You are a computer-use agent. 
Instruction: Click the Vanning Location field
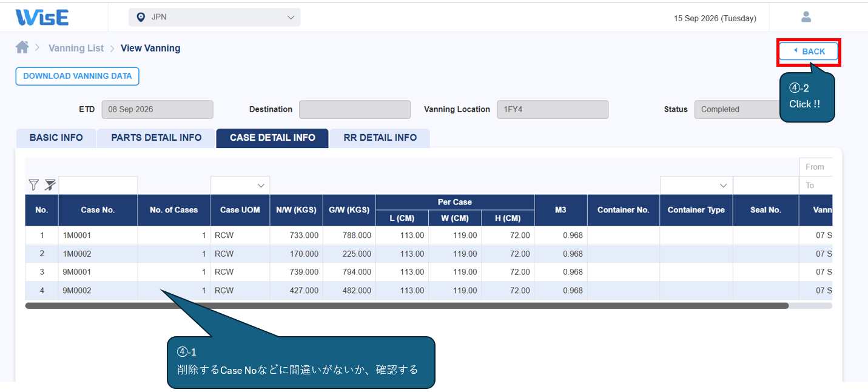tap(553, 109)
